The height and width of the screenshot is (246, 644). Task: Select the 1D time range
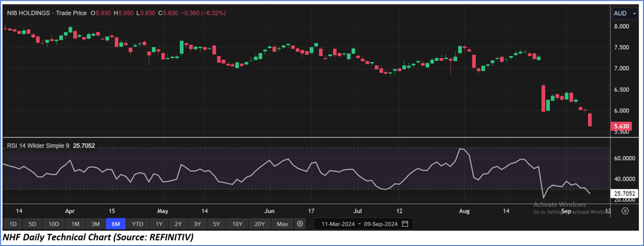tap(13, 224)
